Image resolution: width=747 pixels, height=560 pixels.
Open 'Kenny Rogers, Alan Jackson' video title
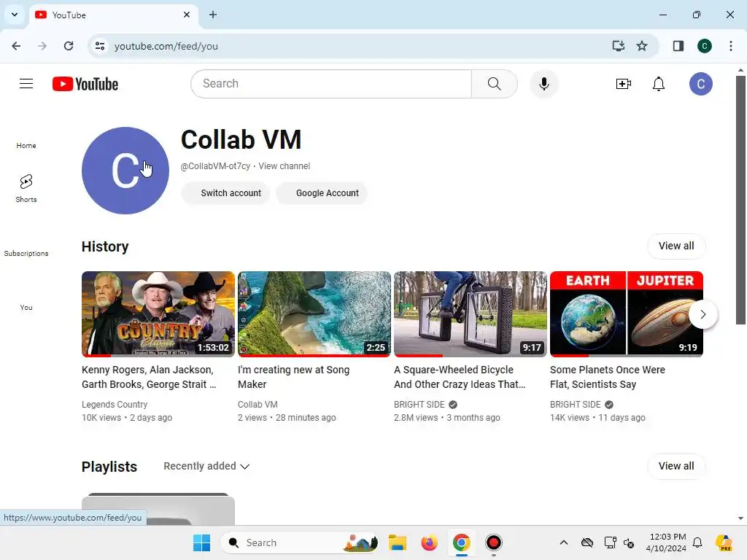pyautogui.click(x=149, y=377)
